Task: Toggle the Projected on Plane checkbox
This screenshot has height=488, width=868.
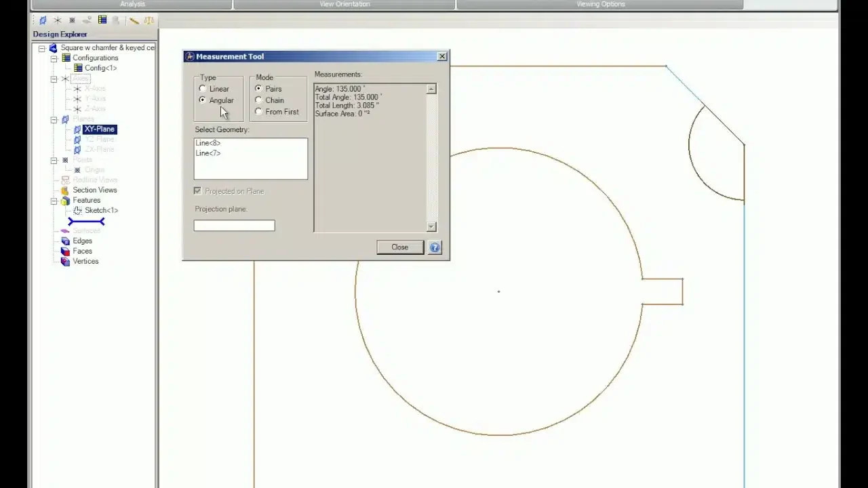Action: (x=198, y=191)
